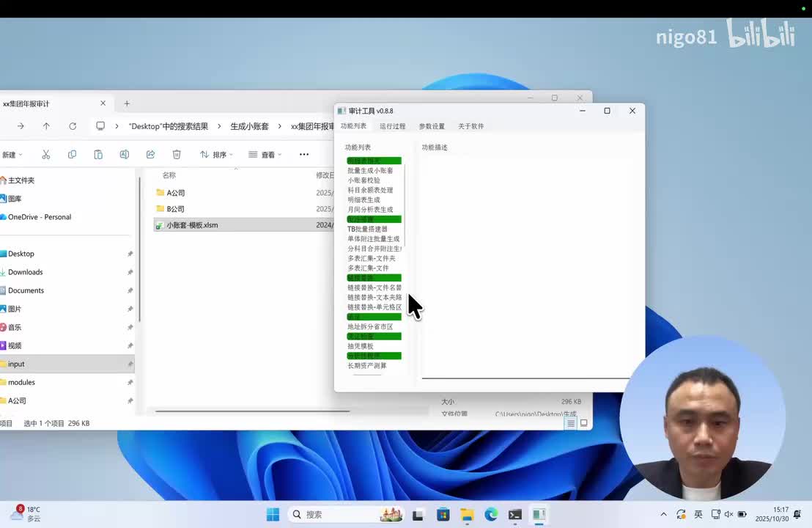Select 月间分析表生成 in function list
This screenshot has width=812, height=528.
[370, 209]
